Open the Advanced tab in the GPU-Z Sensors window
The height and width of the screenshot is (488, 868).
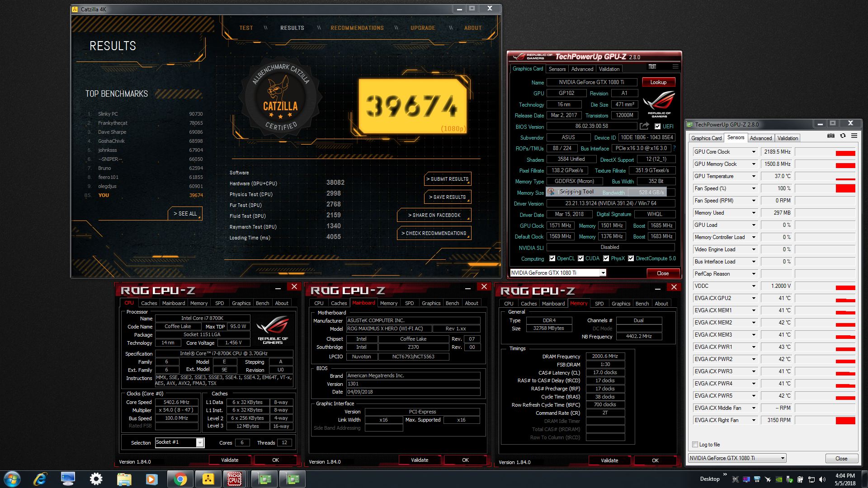coord(761,138)
